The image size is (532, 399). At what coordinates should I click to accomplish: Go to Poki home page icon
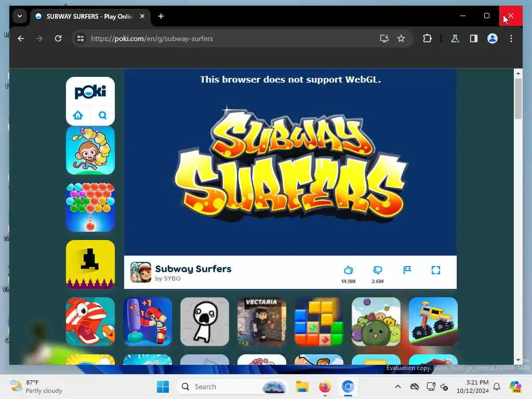(78, 115)
